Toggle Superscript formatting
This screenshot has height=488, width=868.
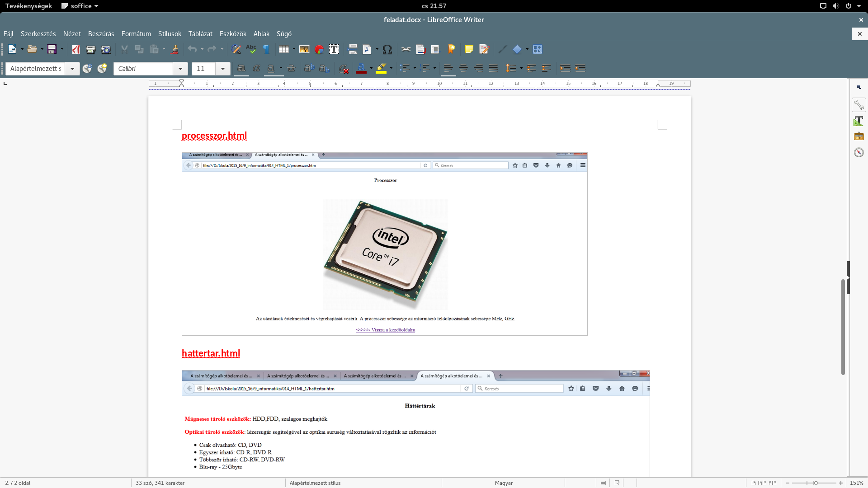tap(309, 69)
